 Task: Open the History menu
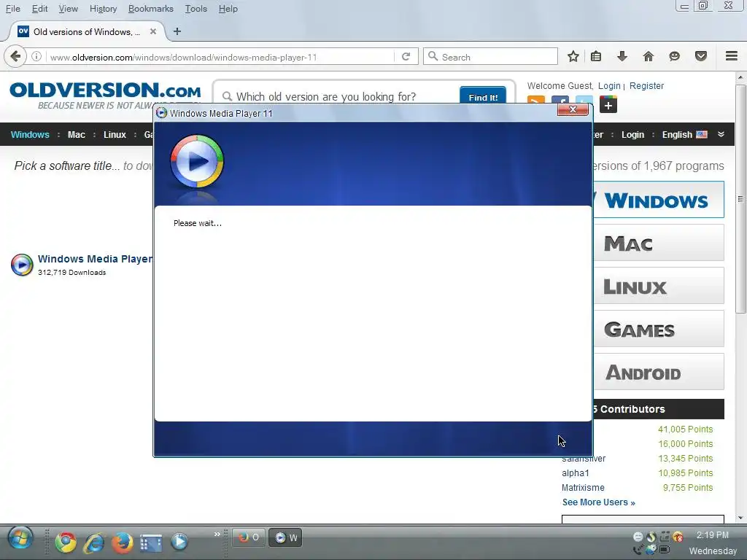tap(103, 9)
